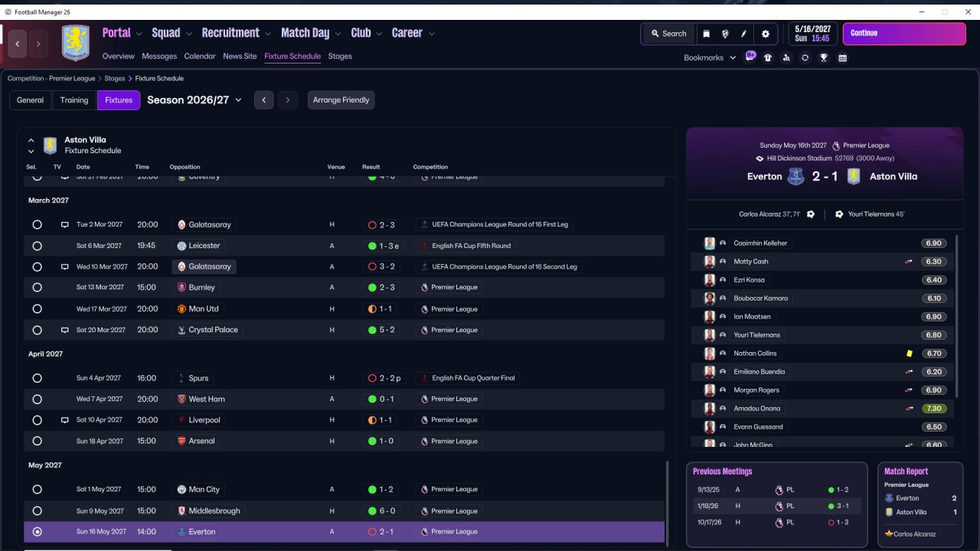The width and height of the screenshot is (980, 551).
Task: Select the radio button for the West Ham fixture
Action: point(37,399)
